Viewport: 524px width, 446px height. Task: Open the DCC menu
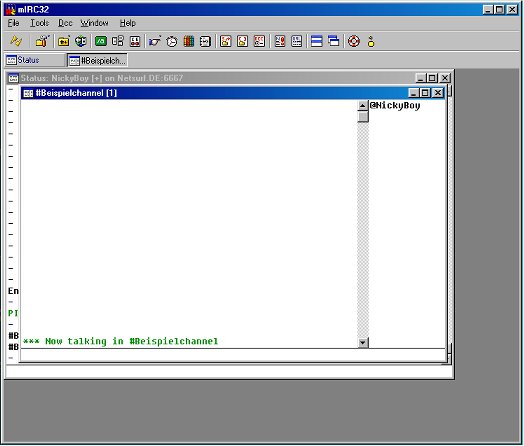(65, 23)
